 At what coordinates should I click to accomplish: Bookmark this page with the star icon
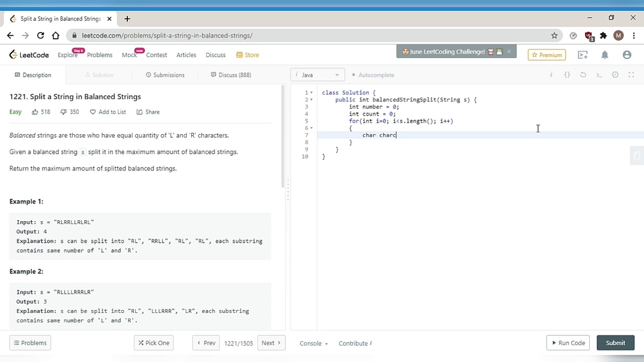coord(554,36)
